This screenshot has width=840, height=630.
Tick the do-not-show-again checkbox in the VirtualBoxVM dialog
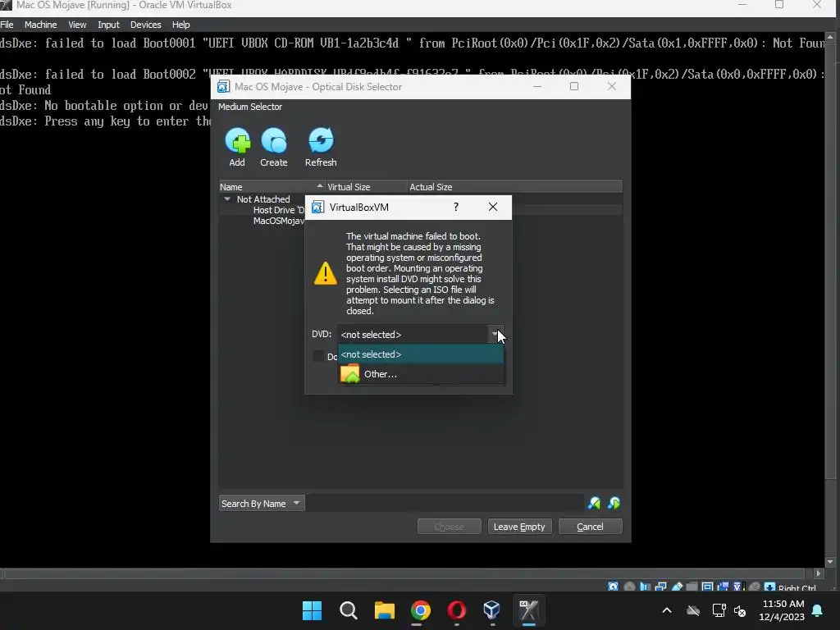coord(319,356)
